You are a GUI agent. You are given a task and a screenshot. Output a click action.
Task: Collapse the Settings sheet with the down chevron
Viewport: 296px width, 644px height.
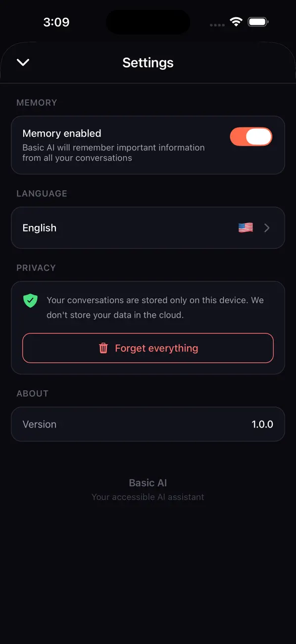pos(23,62)
